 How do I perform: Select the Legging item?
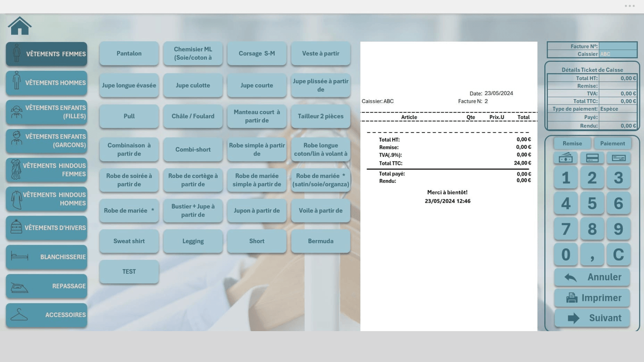[x=193, y=241]
